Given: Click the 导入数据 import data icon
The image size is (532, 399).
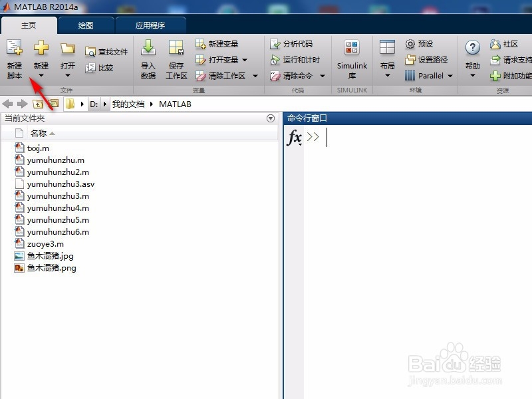Looking at the screenshot, I should click(148, 47).
